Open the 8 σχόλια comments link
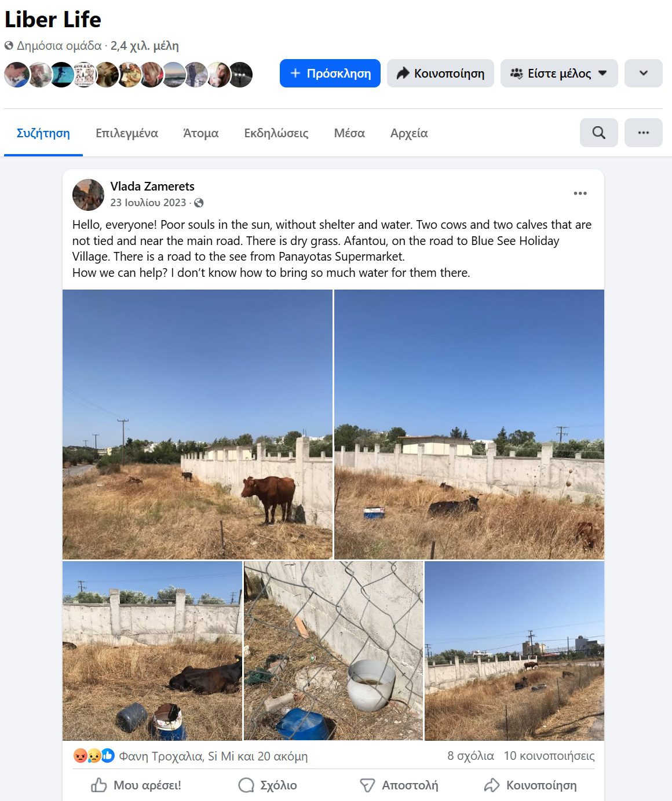The height and width of the screenshot is (801, 672). (x=470, y=756)
